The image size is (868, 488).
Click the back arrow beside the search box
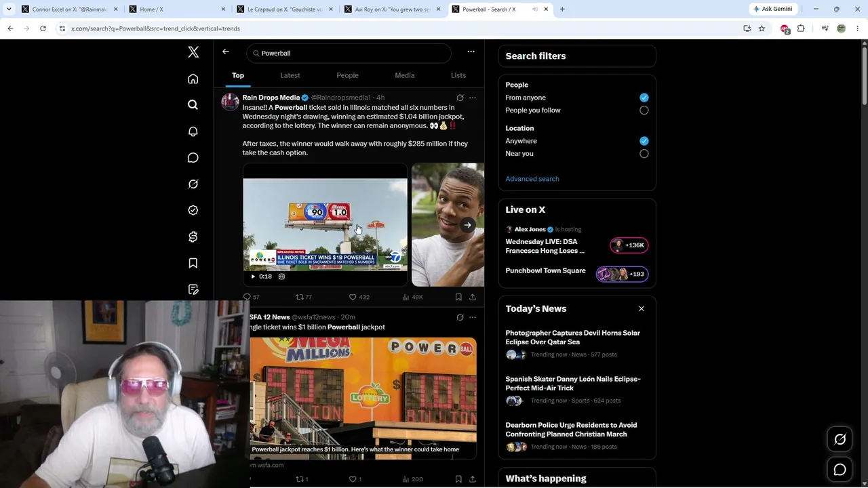[226, 52]
